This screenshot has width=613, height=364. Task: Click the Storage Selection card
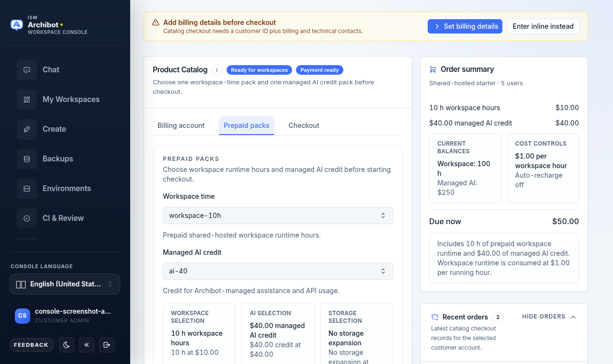(357, 334)
